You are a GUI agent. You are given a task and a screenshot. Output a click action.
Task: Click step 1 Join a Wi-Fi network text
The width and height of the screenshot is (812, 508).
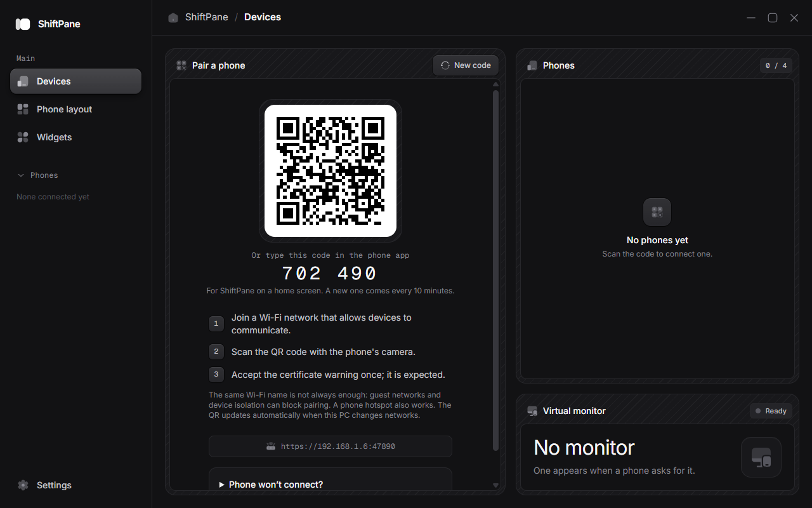pos(322,324)
